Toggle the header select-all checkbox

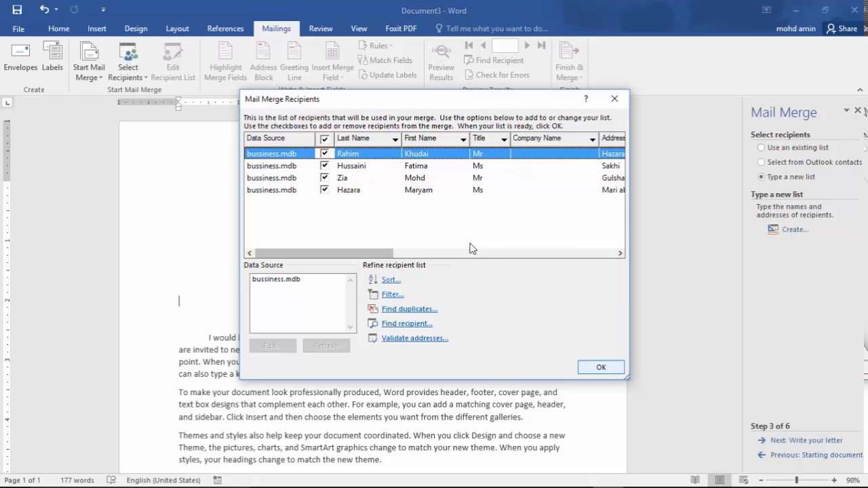325,139
